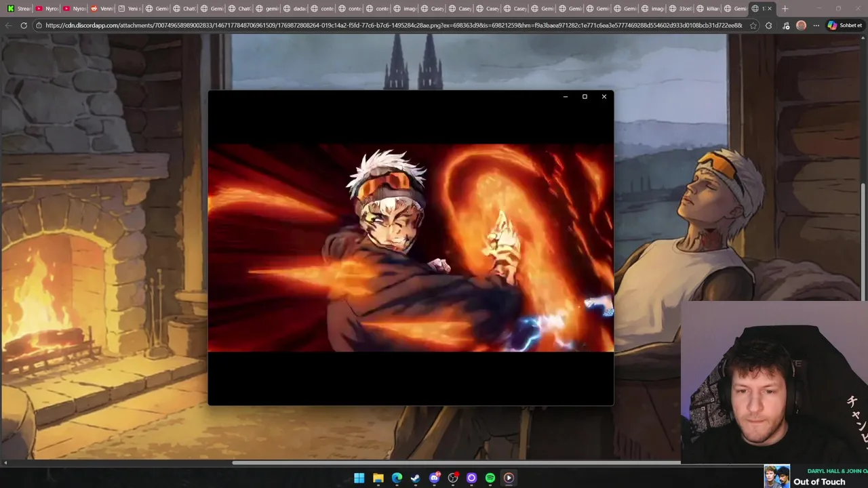Switch to the killian tab
Screen dimensions: 868x488
707,8
